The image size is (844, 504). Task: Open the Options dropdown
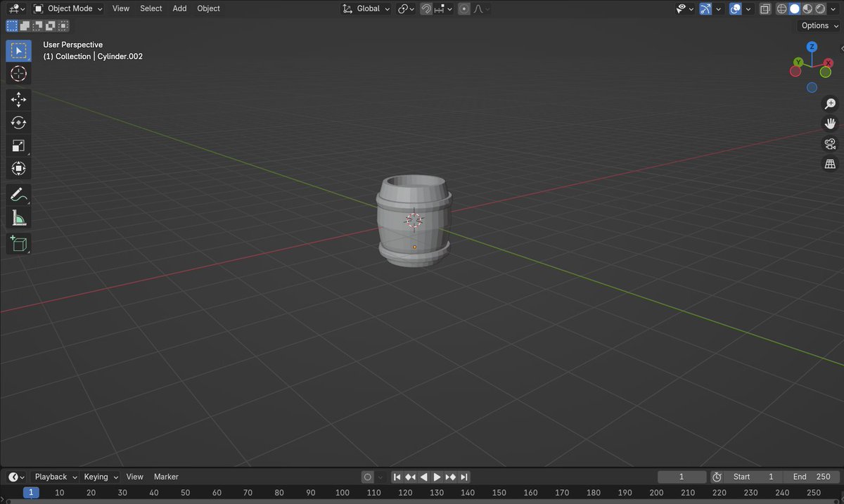[820, 26]
